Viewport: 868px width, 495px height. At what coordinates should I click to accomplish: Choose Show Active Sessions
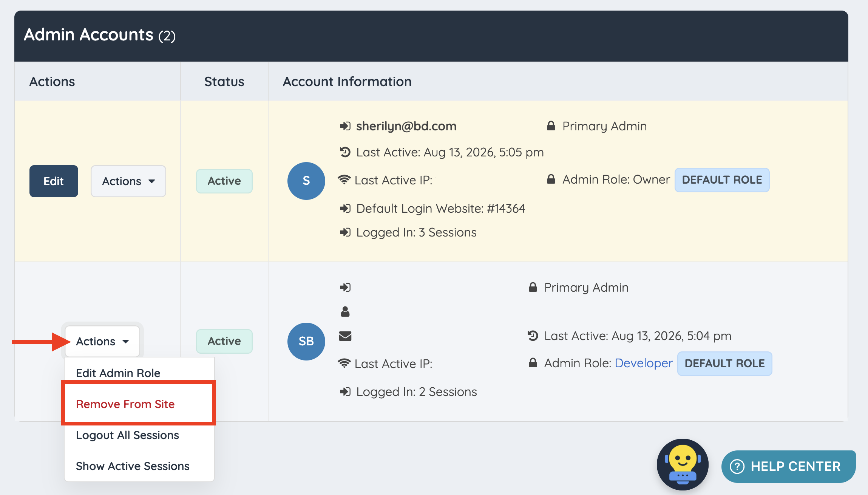coord(133,466)
